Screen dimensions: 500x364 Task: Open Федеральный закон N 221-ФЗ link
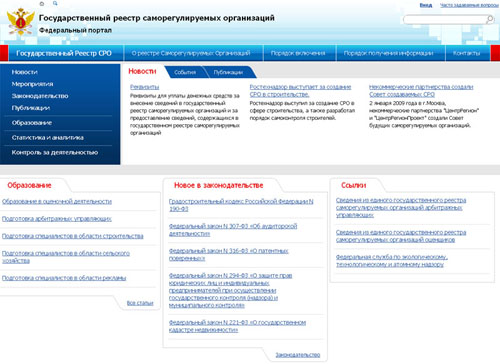[237, 326]
